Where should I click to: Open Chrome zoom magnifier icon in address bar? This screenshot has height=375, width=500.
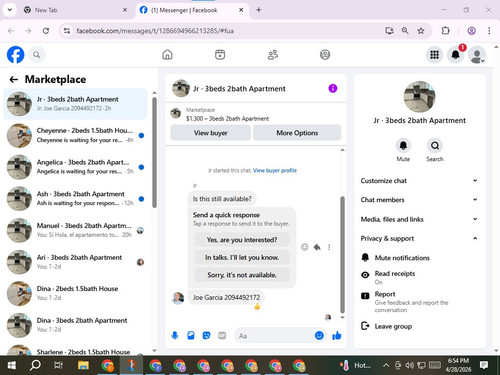(x=405, y=31)
